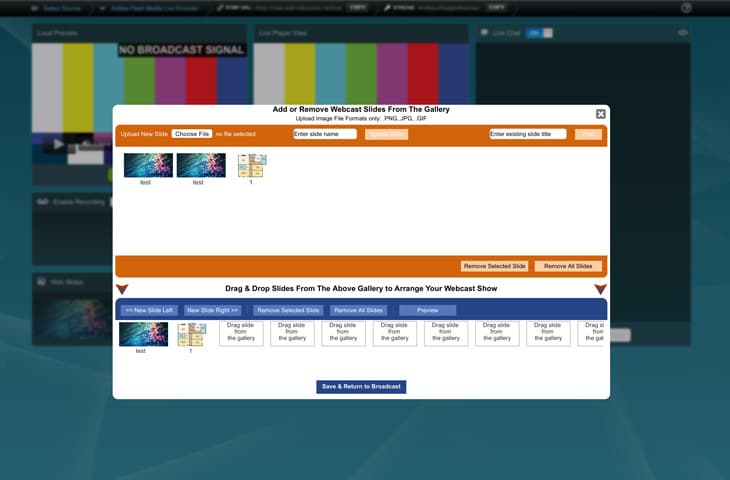Click '<< New Slide Left' button
This screenshot has height=480, width=730.
[x=149, y=310]
